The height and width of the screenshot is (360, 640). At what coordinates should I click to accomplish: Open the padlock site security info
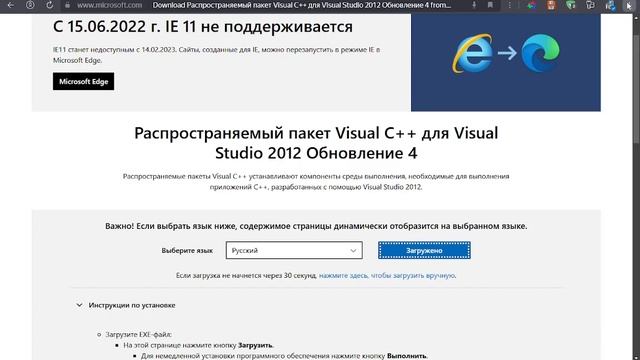(x=68, y=5)
